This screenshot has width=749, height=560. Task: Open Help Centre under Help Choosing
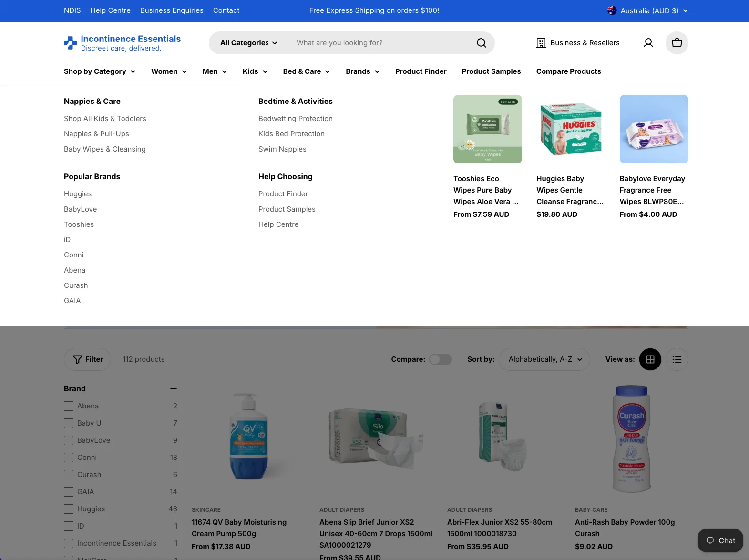[x=278, y=224]
